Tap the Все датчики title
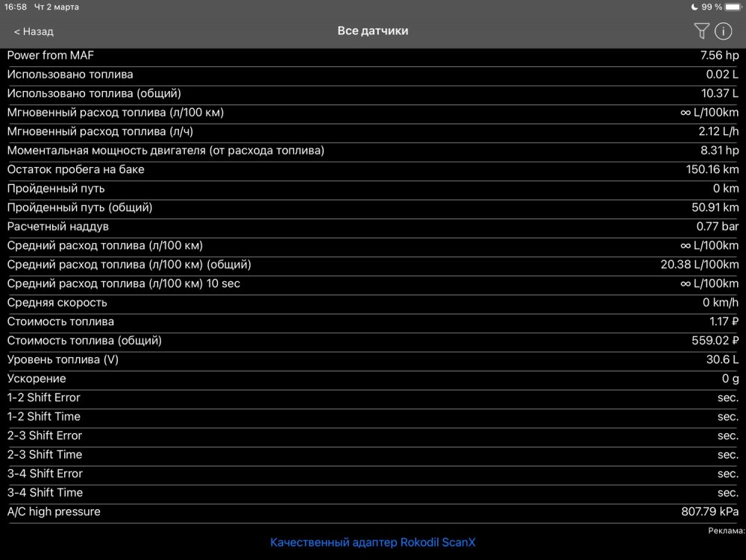Image resolution: width=746 pixels, height=560 pixels. tap(372, 31)
